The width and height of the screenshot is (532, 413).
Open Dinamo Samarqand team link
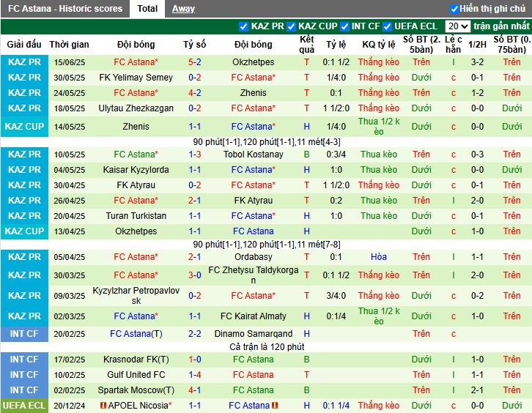[253, 334]
